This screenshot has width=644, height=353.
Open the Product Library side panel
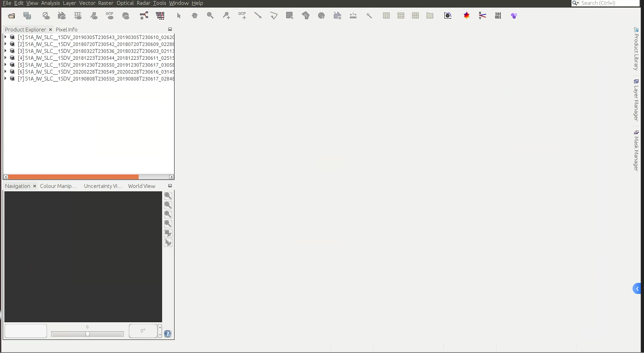coord(636,49)
